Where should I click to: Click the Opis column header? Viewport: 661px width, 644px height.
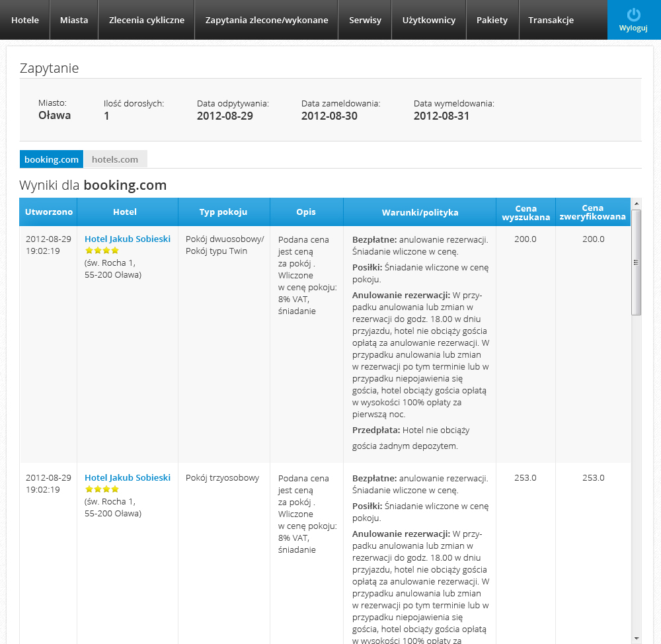click(306, 212)
